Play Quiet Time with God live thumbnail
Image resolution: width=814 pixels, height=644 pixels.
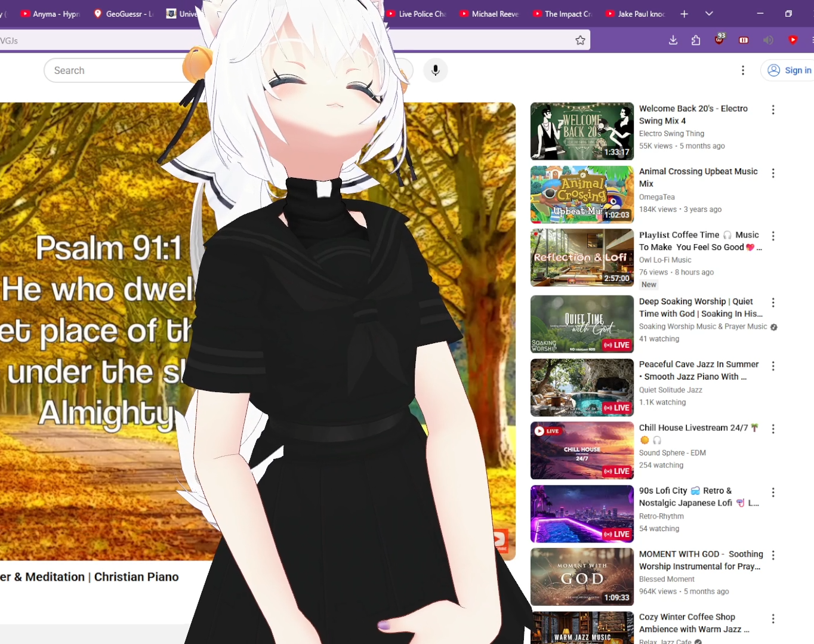582,324
